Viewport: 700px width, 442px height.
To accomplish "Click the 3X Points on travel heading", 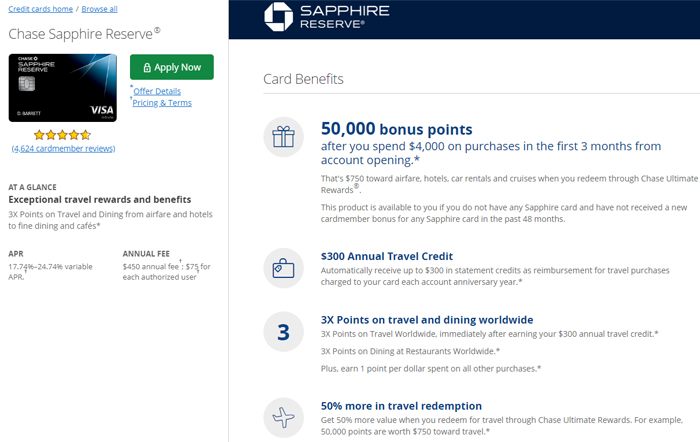I will pyautogui.click(x=427, y=320).
